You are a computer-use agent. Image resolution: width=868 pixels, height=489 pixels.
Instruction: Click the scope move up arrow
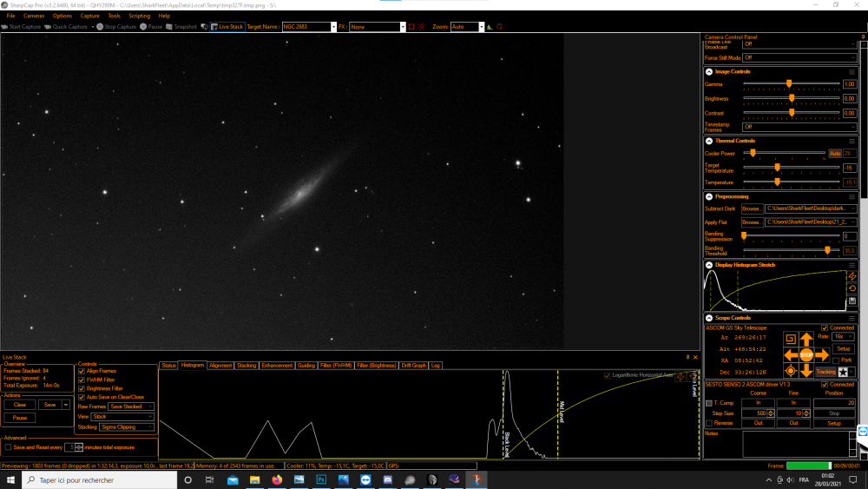(806, 339)
